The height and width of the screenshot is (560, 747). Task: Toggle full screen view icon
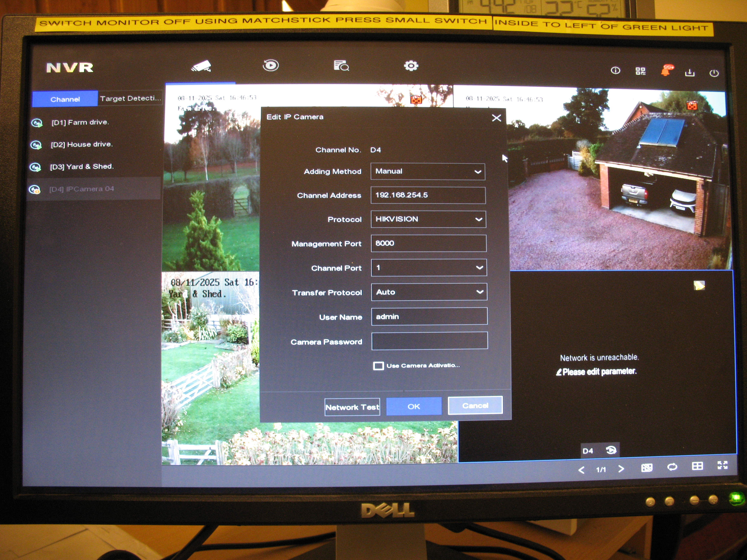point(722,465)
